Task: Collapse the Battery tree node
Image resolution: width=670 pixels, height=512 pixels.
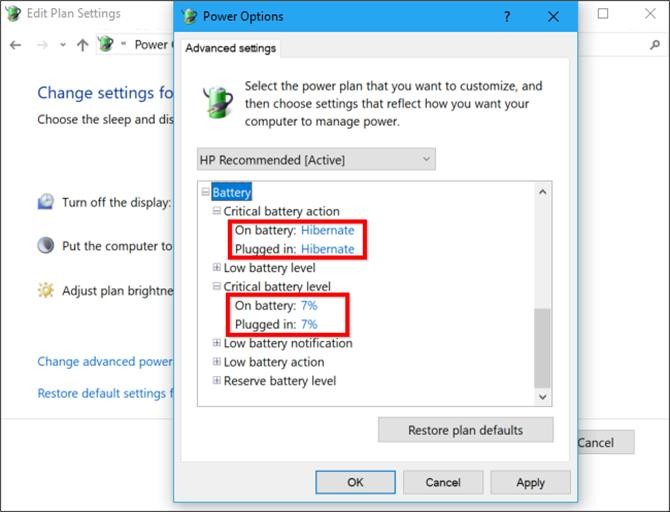Action: click(206, 192)
